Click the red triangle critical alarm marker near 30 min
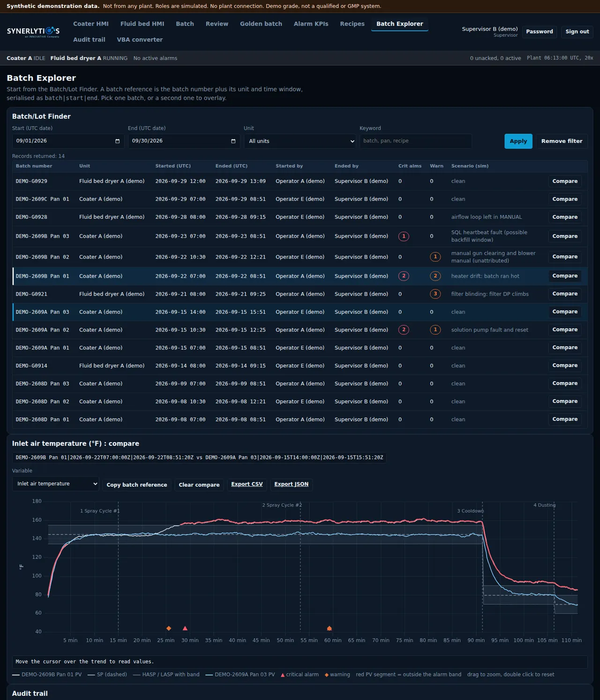Viewport: 600px width, 700px height. [x=185, y=628]
